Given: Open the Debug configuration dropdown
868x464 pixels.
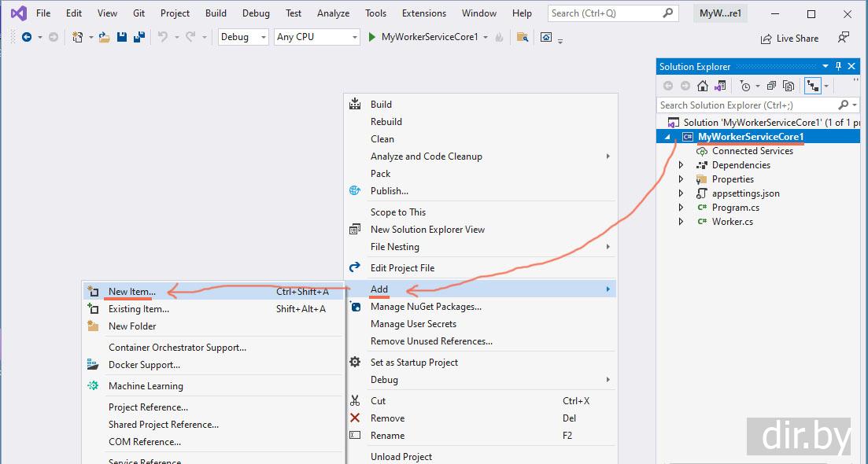Looking at the screenshot, I should point(243,37).
